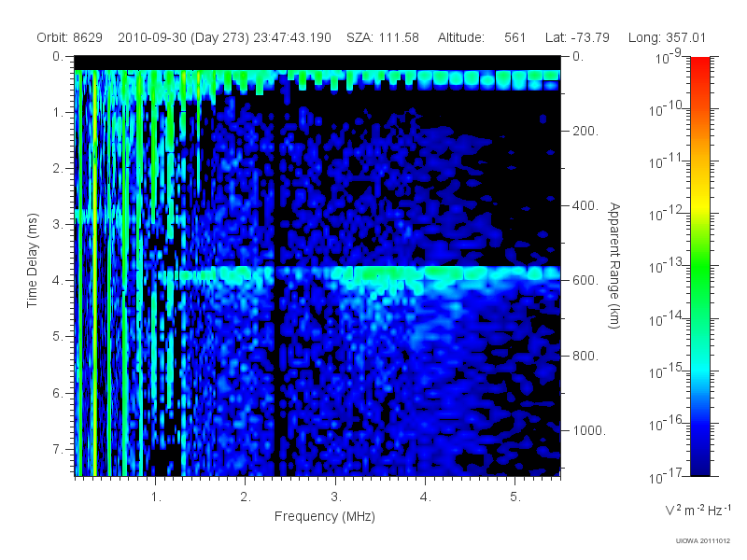Click the 'Frequency (MHz)' axis label
Image resolution: width=747 pixels, height=560 pixels.
tap(325, 517)
